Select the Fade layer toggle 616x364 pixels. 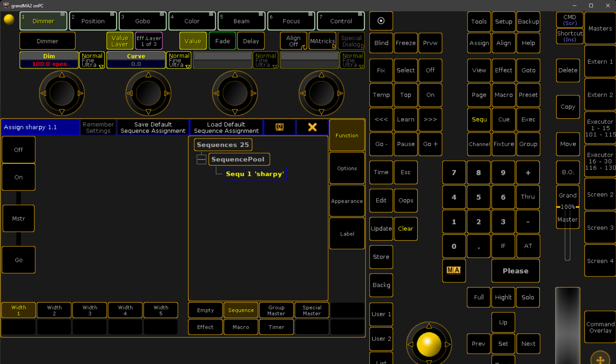click(222, 41)
